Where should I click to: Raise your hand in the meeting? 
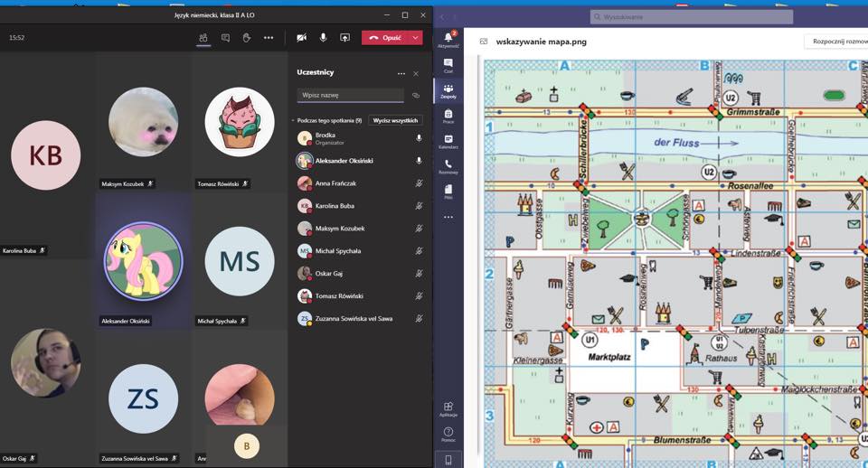(x=246, y=38)
